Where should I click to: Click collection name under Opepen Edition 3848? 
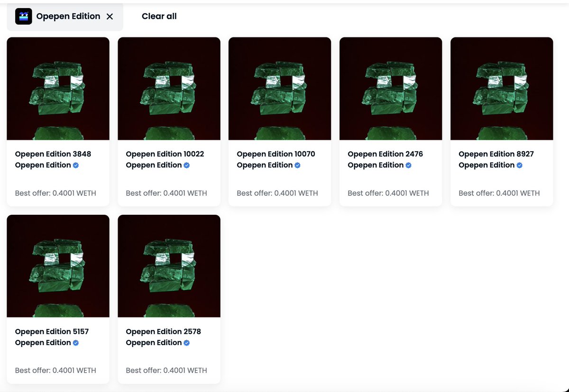43,165
